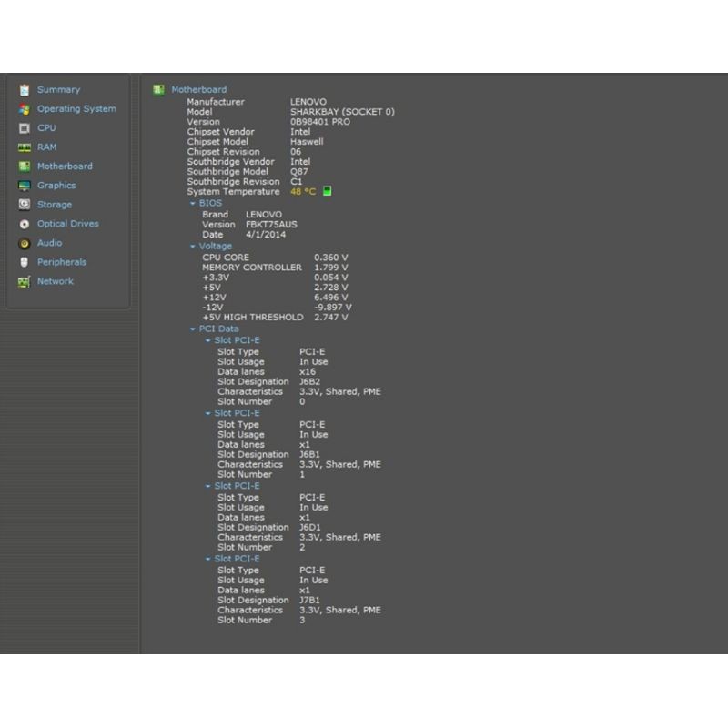Collapse the PCI Data section
Screen dimensions: 728x728
193,329
